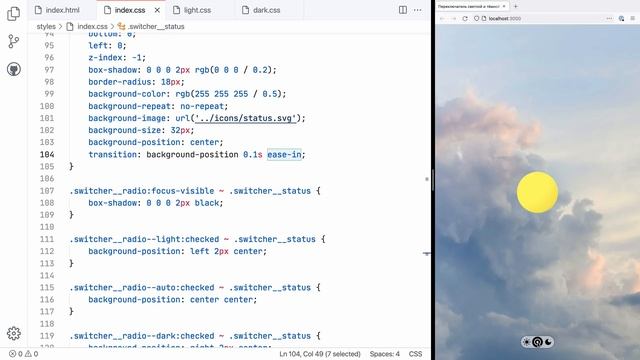This screenshot has width=640, height=360.
Task: Click the Ln 104, Col 49 indicator
Action: click(x=320, y=354)
